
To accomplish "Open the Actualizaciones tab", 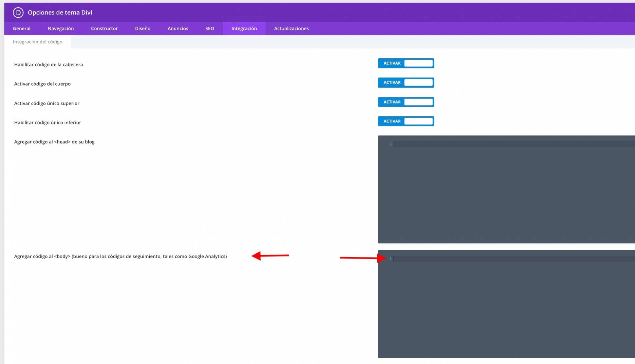I will click(x=291, y=29).
